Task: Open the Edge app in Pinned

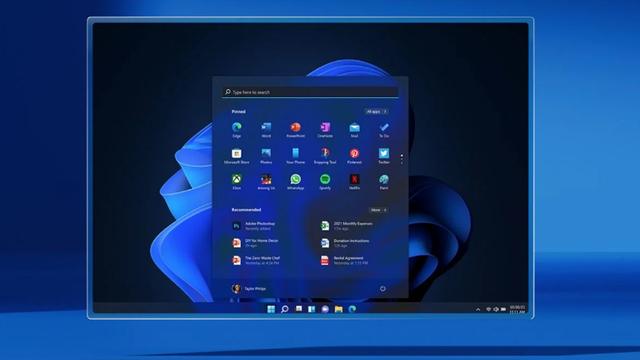Action: coord(237,130)
